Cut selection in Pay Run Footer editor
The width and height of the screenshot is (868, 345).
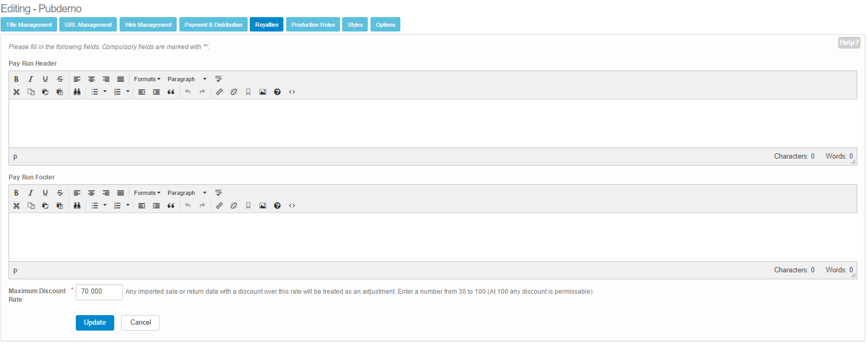17,206
